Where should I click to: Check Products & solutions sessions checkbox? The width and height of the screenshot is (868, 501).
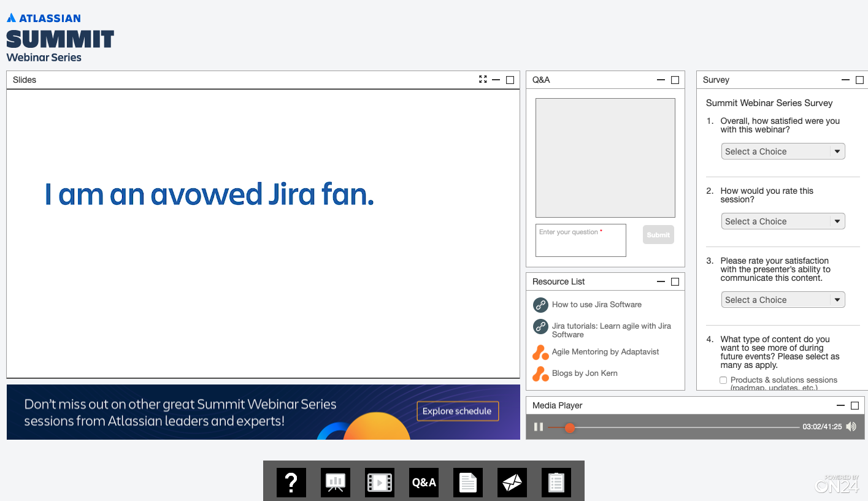(x=723, y=380)
